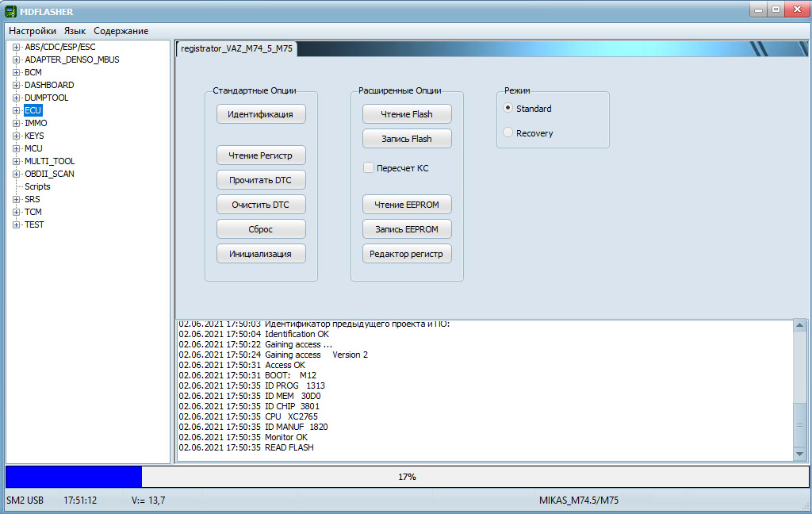This screenshot has width=812, height=514.
Task: Click the Чтение Flash button
Action: [407, 114]
